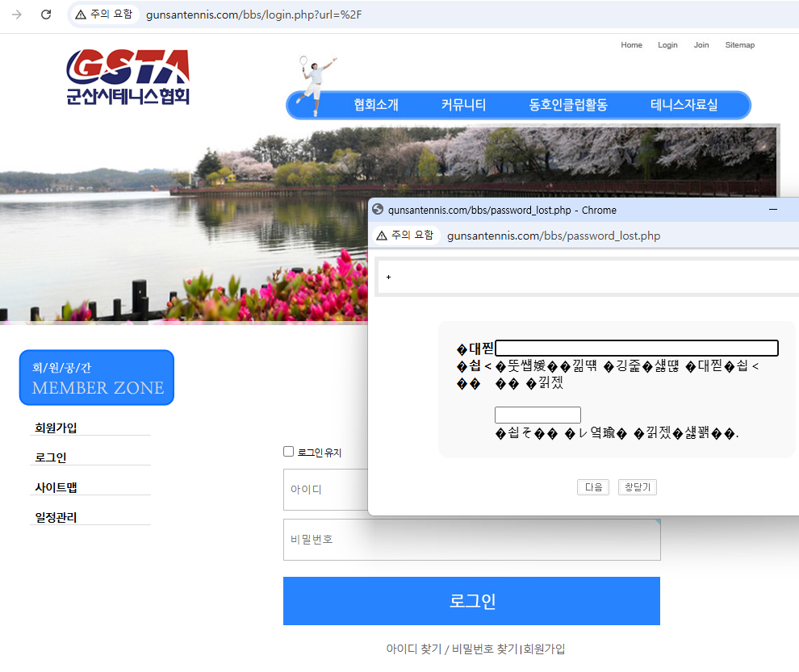The image size is (799, 672).
Task: Open the 테니스자료실 menu
Action: coord(685,105)
